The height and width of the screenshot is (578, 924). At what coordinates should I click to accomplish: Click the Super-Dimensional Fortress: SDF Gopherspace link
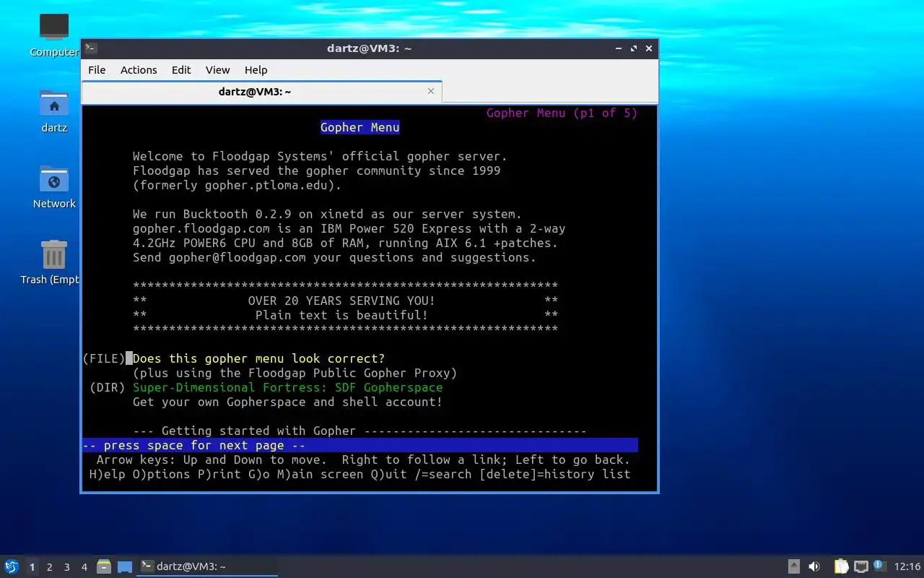[287, 387]
